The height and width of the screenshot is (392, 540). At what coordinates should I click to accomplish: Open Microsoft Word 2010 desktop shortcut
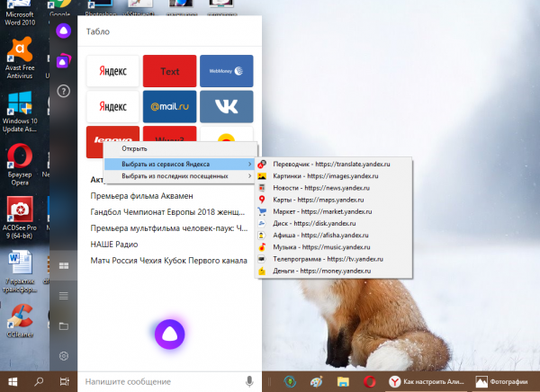(20, 13)
